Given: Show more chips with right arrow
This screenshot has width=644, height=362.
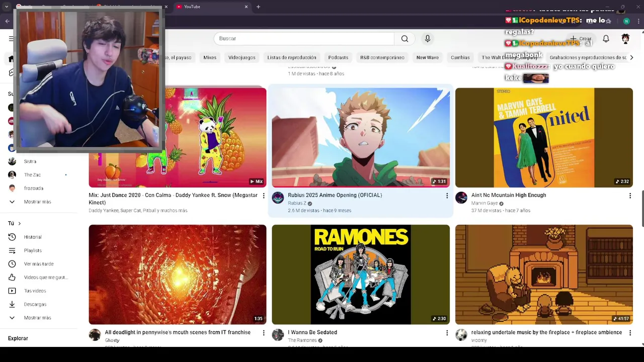Looking at the screenshot, I should (631, 57).
